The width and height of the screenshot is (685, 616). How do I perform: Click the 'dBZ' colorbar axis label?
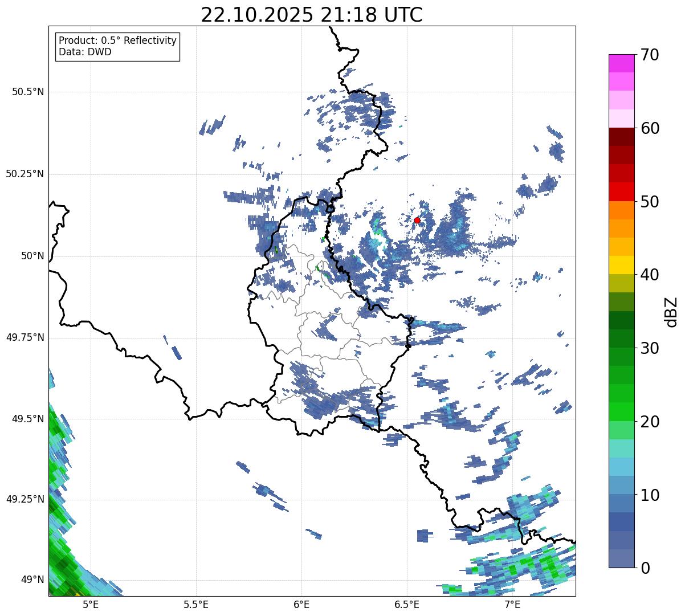672,311
